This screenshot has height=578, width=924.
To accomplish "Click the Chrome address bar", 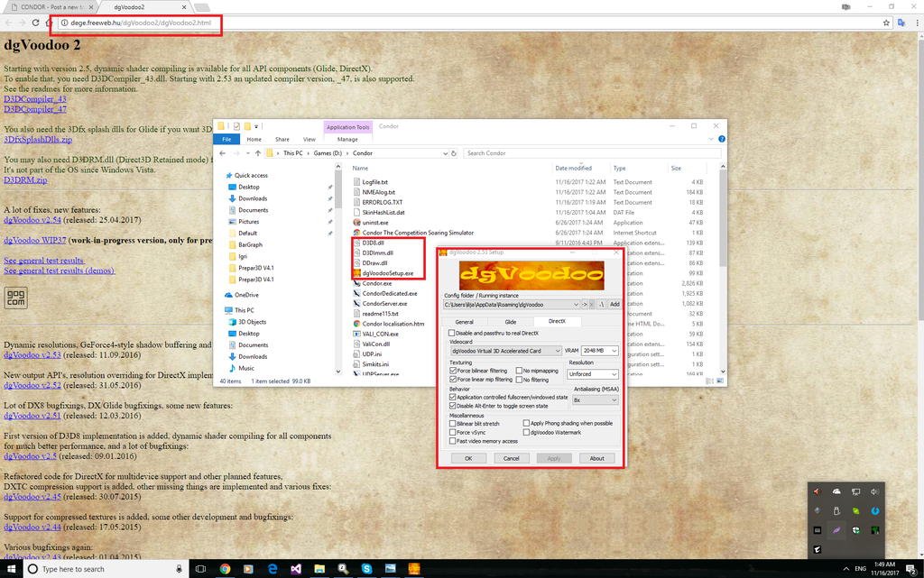I will pyautogui.click(x=471, y=23).
